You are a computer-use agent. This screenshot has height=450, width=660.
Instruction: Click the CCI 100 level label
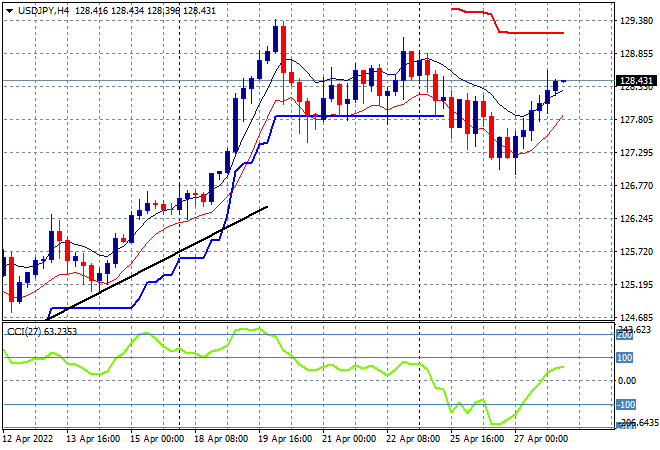625,358
